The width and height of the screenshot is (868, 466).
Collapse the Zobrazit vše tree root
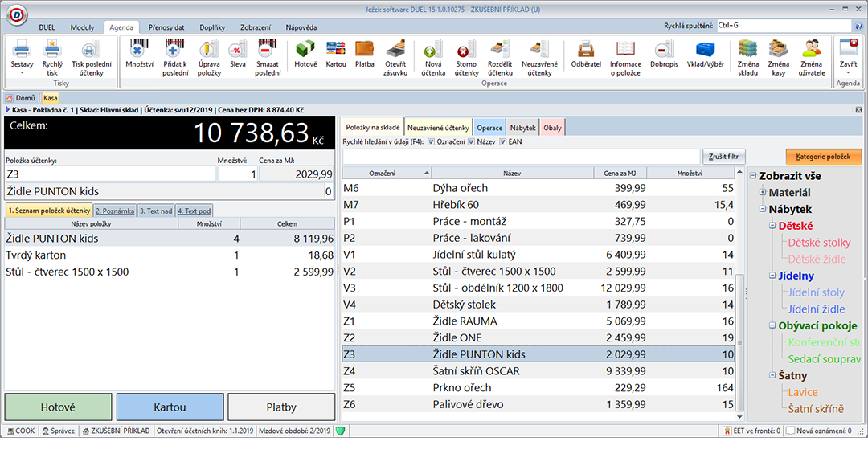[753, 176]
